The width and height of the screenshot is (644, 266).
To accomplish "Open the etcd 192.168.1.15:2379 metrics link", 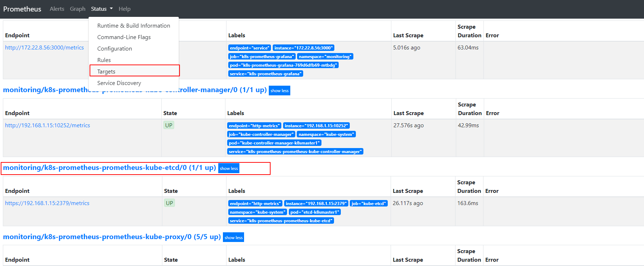I will pos(47,203).
